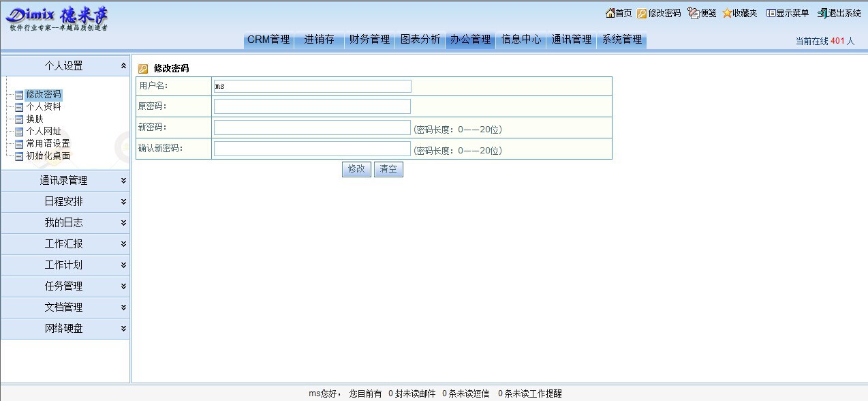Click the page icon beside 个人资料
The height and width of the screenshot is (401, 868).
point(19,107)
